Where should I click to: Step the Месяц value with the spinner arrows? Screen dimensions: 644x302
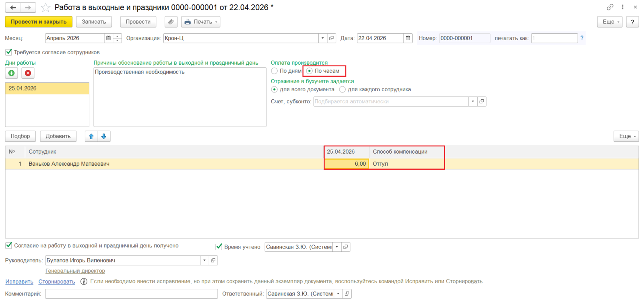point(118,38)
